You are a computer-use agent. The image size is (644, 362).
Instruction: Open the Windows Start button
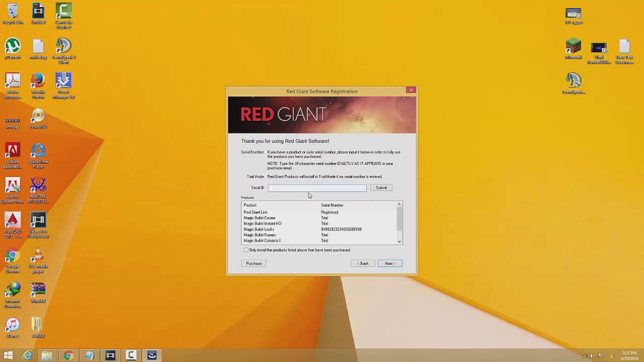click(x=8, y=355)
